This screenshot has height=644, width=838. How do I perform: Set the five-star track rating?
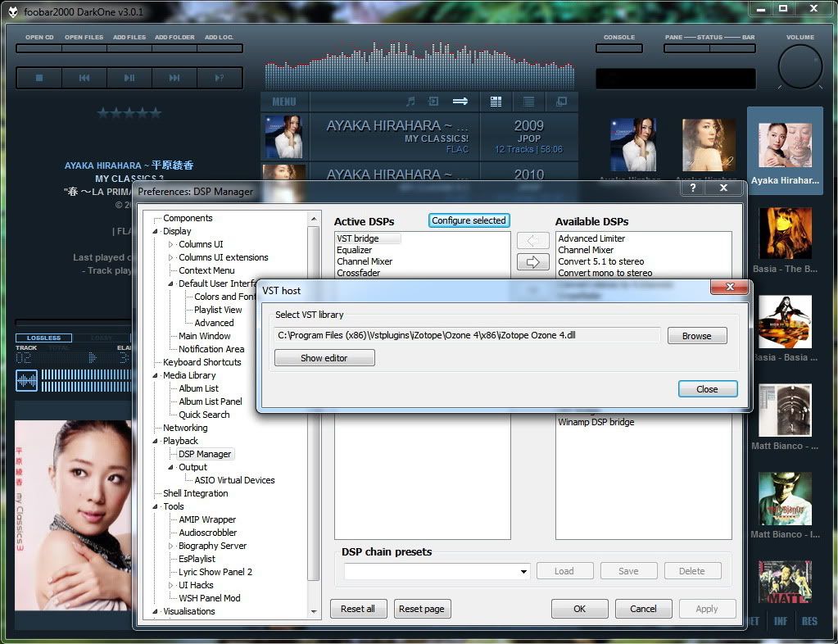click(129, 113)
